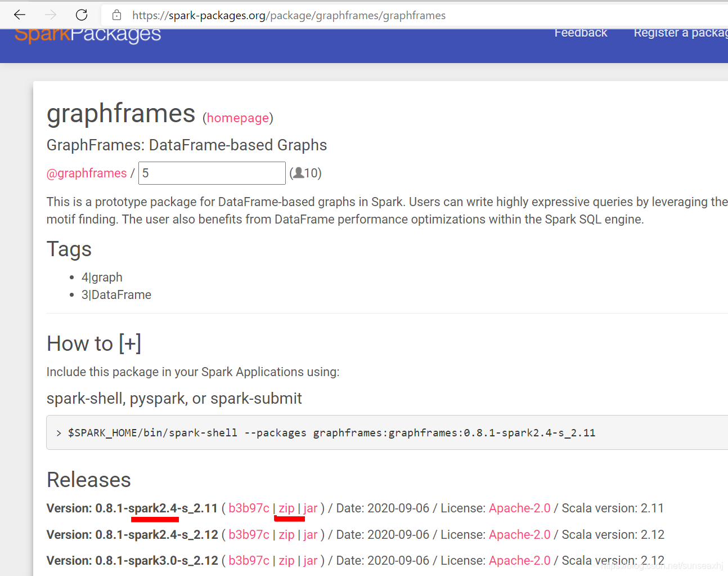Click the graphframes page title
The width and height of the screenshot is (728, 576).
click(x=121, y=114)
